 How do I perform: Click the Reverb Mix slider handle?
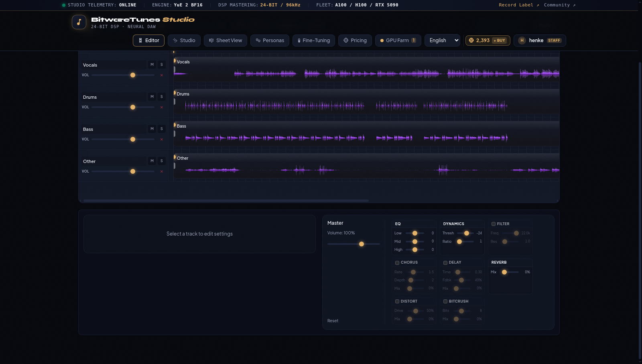tap(504, 272)
